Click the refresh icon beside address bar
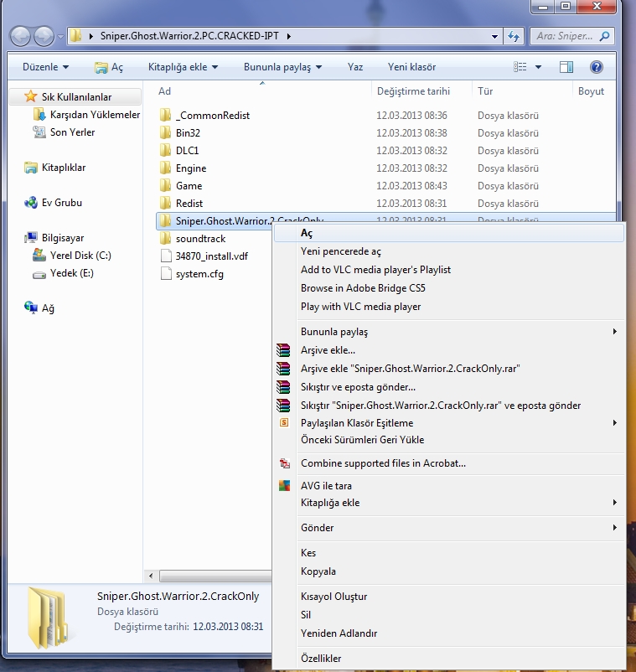This screenshot has height=672, width=636. pos(514,36)
